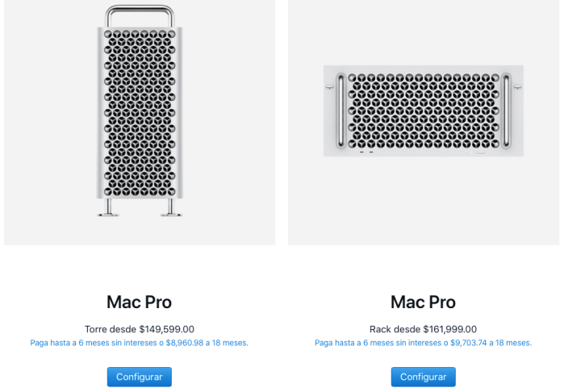This screenshot has width=564, height=392.
Task: Click the left side latch of the rack Mac Pro
Action: pos(329,85)
